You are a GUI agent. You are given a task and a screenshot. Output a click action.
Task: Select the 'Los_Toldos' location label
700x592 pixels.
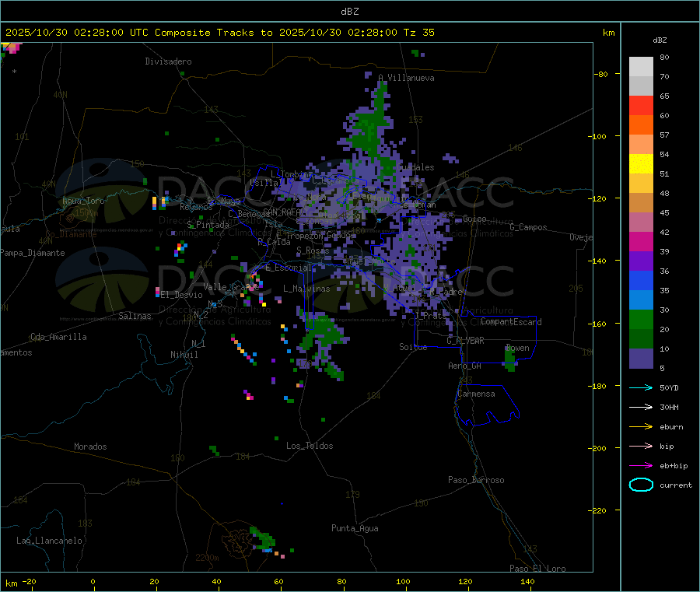[310, 446]
